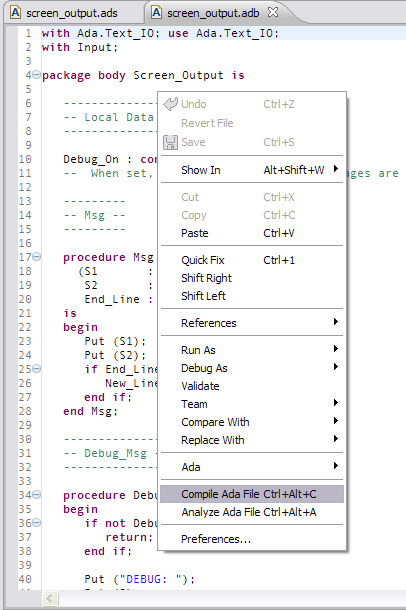The height and width of the screenshot is (610, 406).
Task: Open the References submenu
Action: [252, 323]
